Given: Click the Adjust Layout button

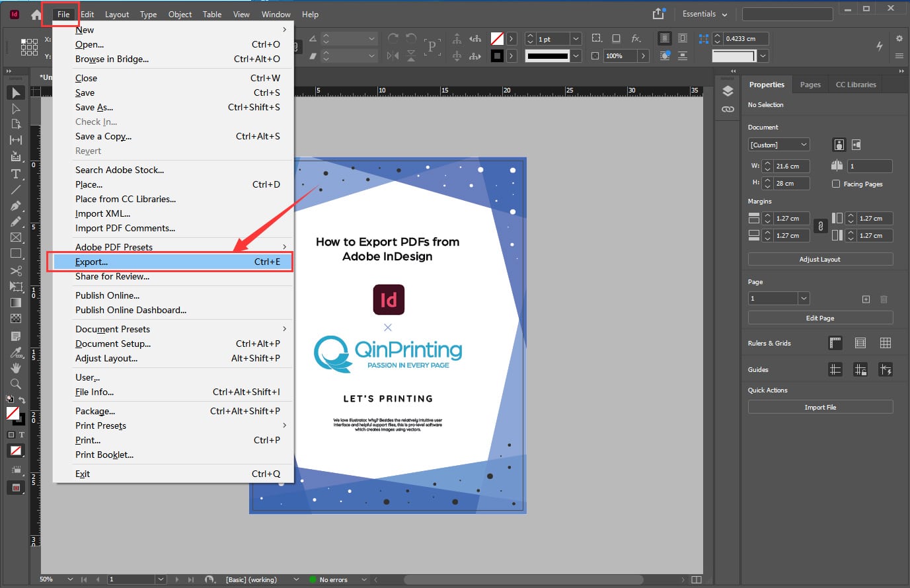Looking at the screenshot, I should [820, 259].
